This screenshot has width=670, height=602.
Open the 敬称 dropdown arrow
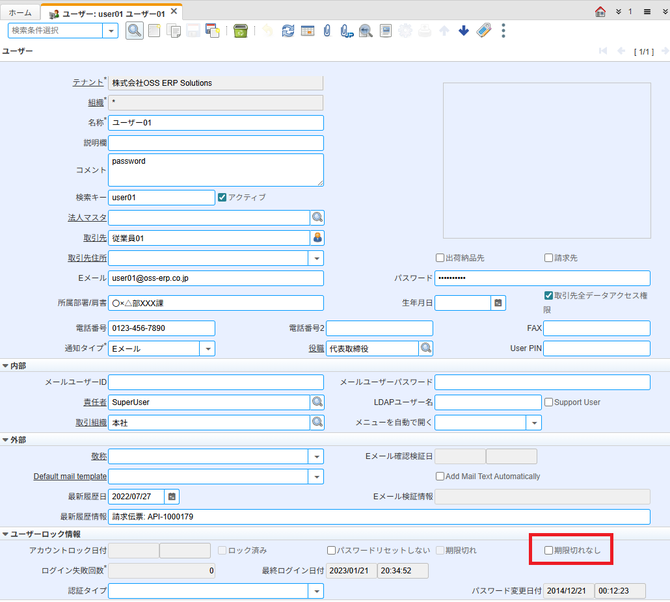coord(316,456)
